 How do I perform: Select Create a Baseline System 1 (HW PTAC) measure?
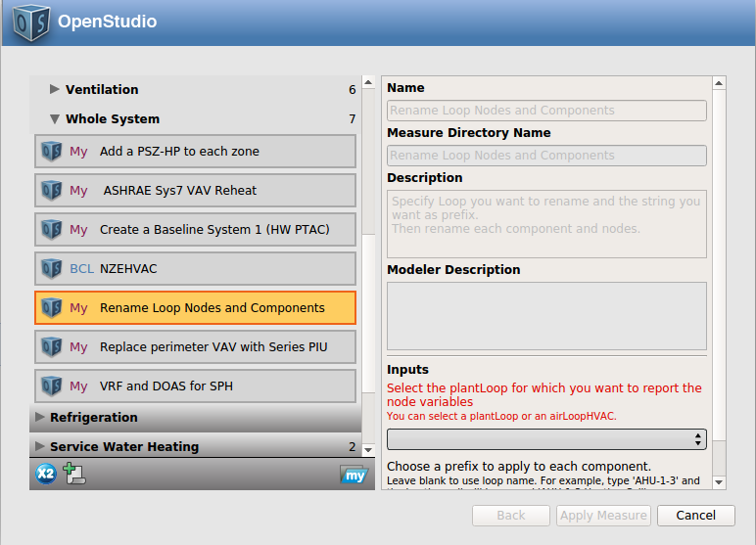click(x=195, y=229)
